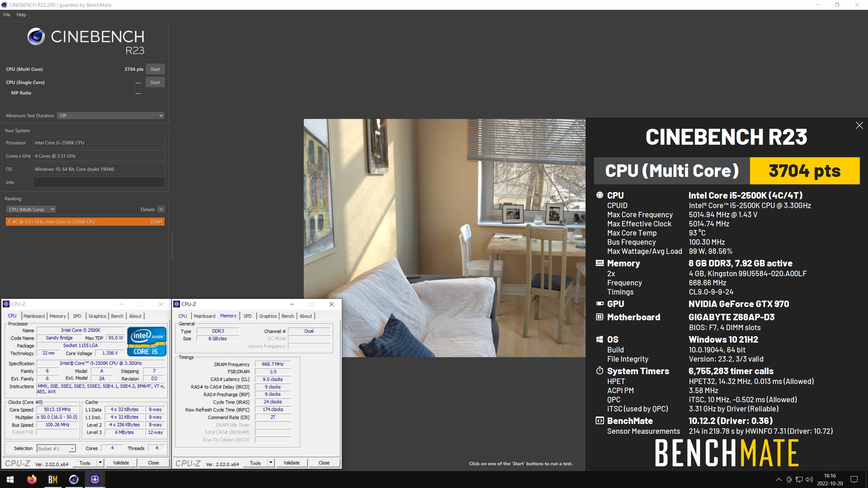
Task: Start the CPU Single Core test
Action: click(x=155, y=82)
